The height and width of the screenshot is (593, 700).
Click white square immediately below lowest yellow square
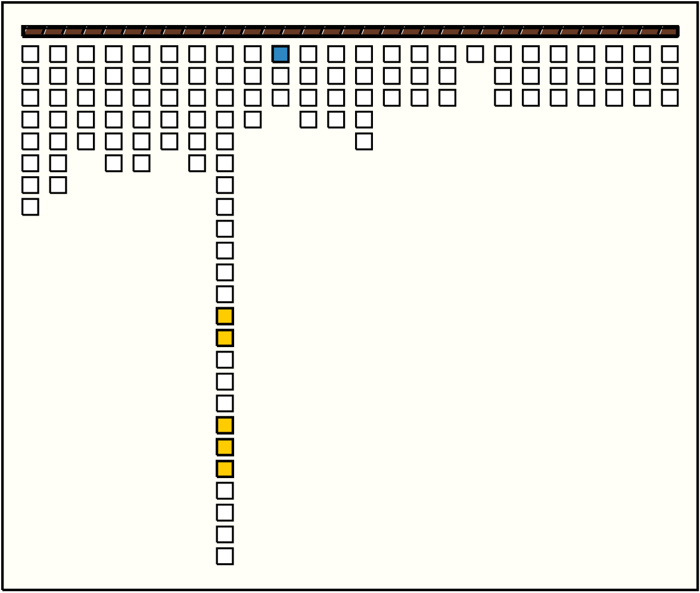point(225,491)
